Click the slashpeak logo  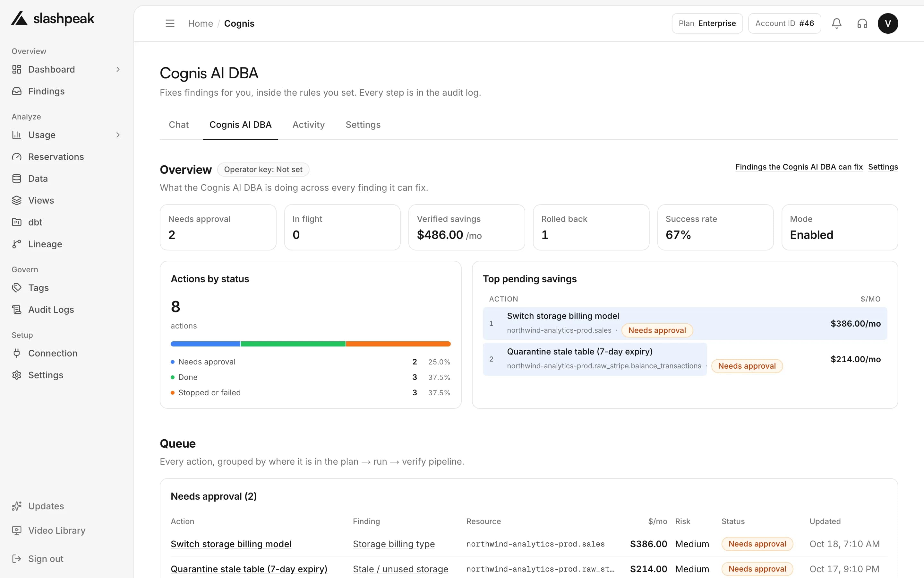(53, 18)
